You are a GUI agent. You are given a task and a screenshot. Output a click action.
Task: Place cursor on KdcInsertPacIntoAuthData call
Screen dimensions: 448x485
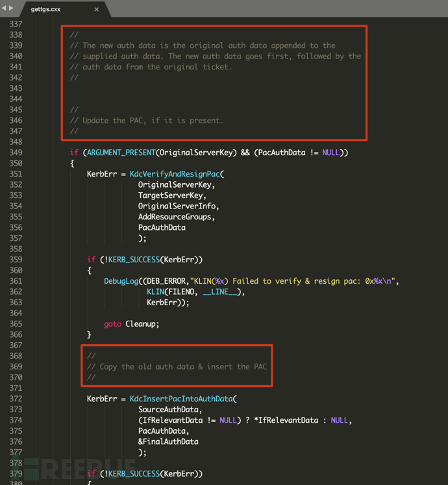pos(181,399)
